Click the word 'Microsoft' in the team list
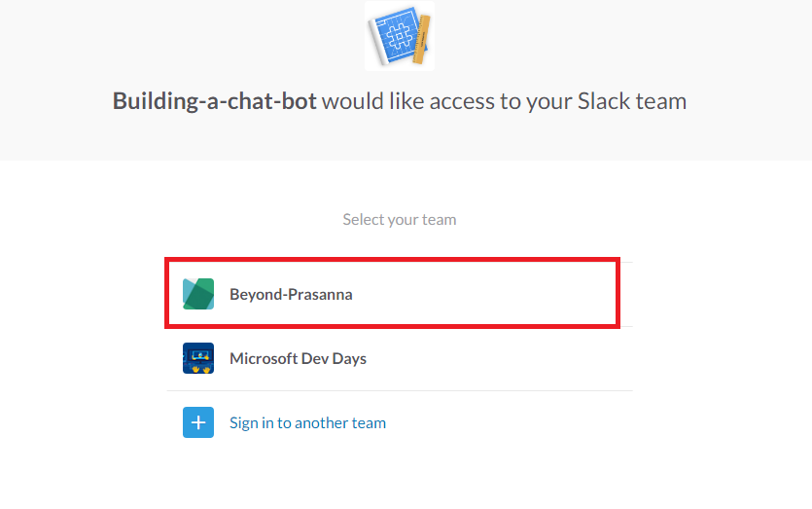The height and width of the screenshot is (509, 812). coord(264,358)
